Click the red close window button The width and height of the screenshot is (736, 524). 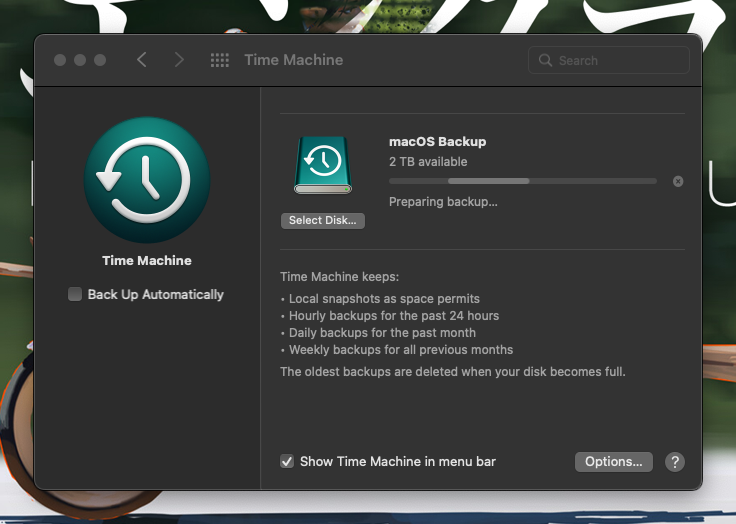(x=60, y=60)
